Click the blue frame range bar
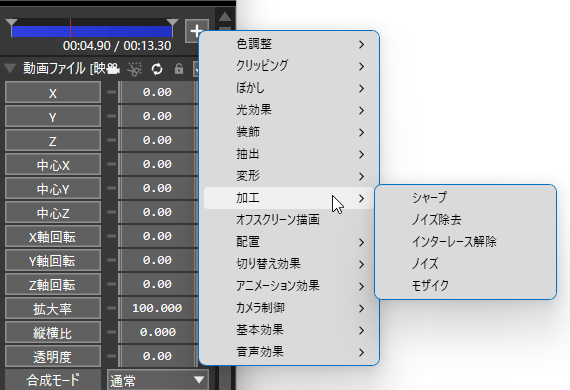570x390 pixels. tap(92, 31)
